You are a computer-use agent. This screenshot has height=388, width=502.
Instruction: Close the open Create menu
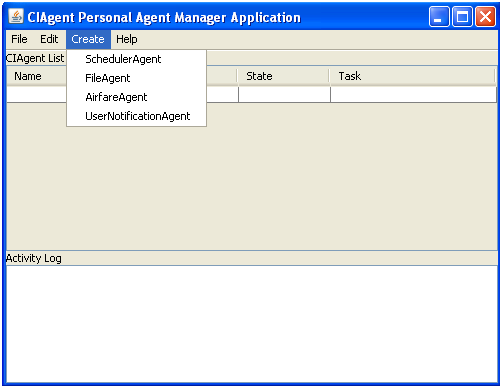(x=88, y=39)
